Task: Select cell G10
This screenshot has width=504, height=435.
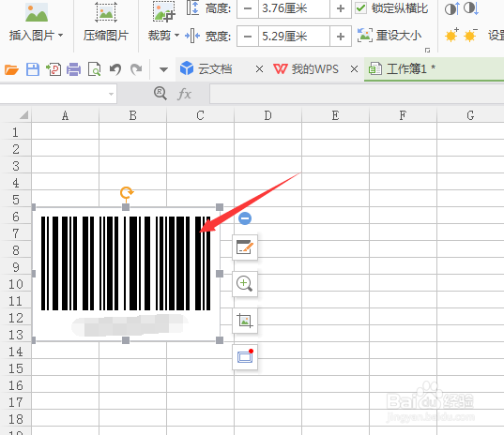Action: 470,284
